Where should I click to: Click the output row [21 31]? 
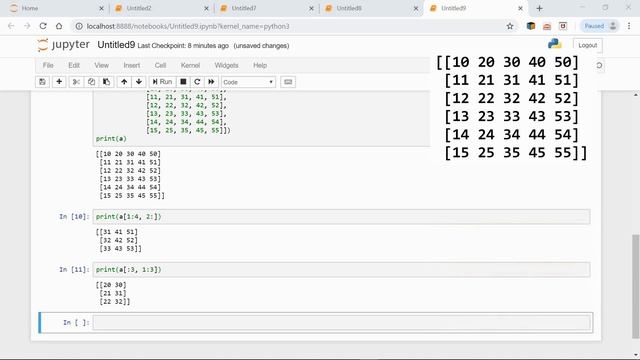coord(113,293)
